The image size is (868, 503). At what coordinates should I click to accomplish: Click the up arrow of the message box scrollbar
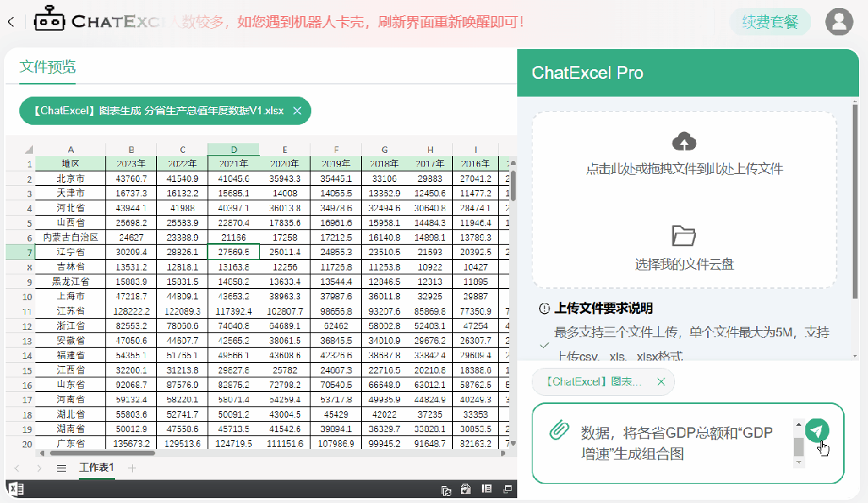[x=798, y=424]
